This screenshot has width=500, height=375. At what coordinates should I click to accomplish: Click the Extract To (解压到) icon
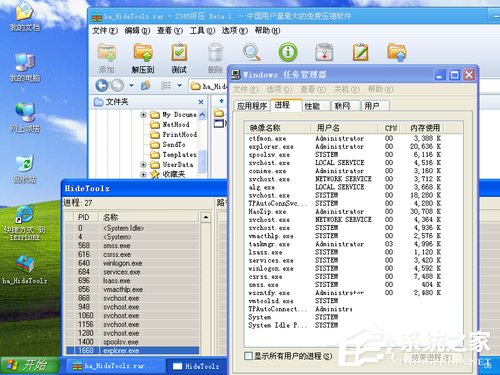pyautogui.click(x=143, y=52)
